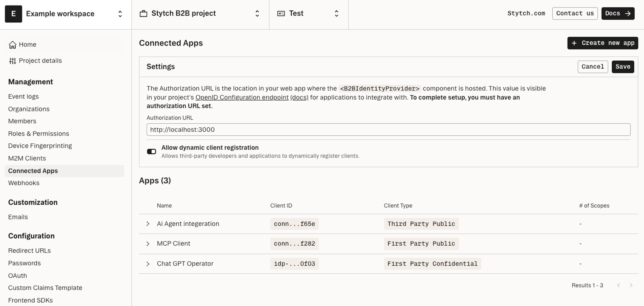Click the previous results page arrow

[619, 286]
